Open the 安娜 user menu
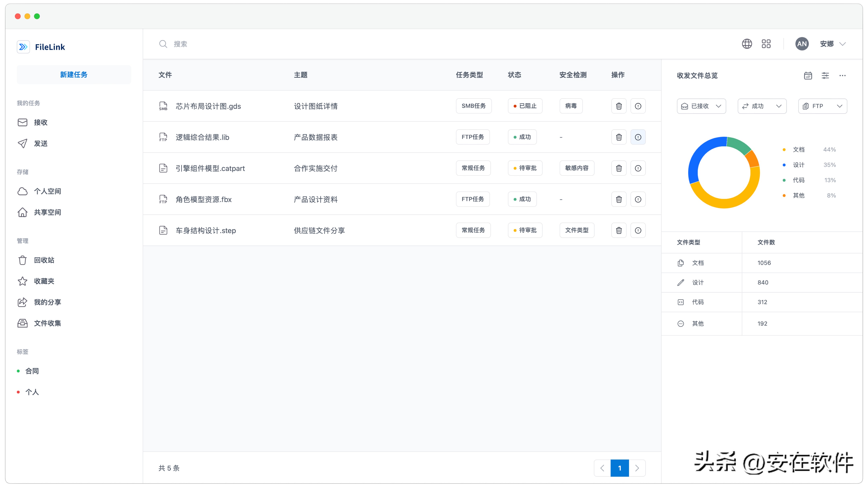Image resolution: width=868 pixels, height=487 pixels. [832, 44]
